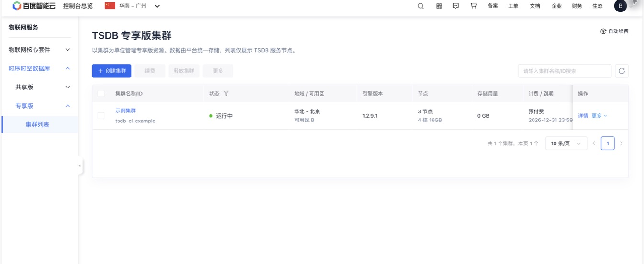Click the disabled 更多 toolbar button
The image size is (644, 264).
[218, 71]
